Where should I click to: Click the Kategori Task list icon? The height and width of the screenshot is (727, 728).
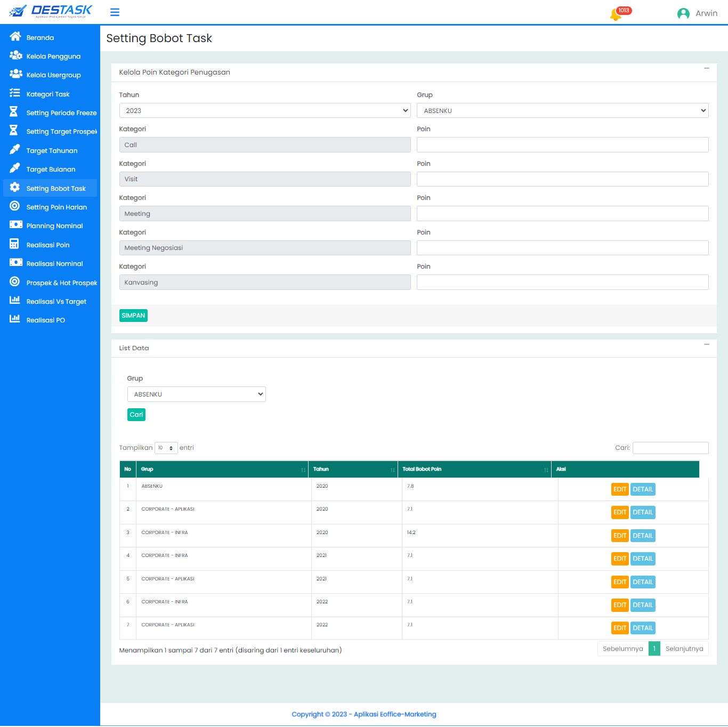tap(15, 93)
